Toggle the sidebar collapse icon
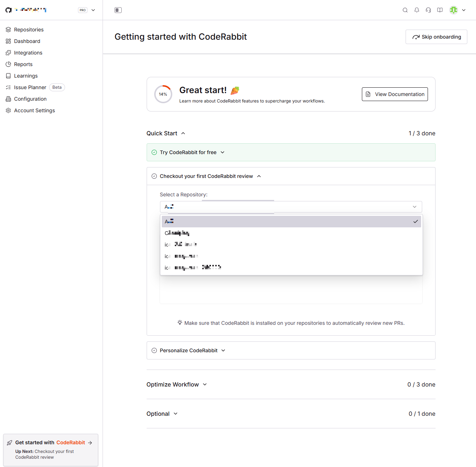The image size is (476, 467). coord(118,10)
